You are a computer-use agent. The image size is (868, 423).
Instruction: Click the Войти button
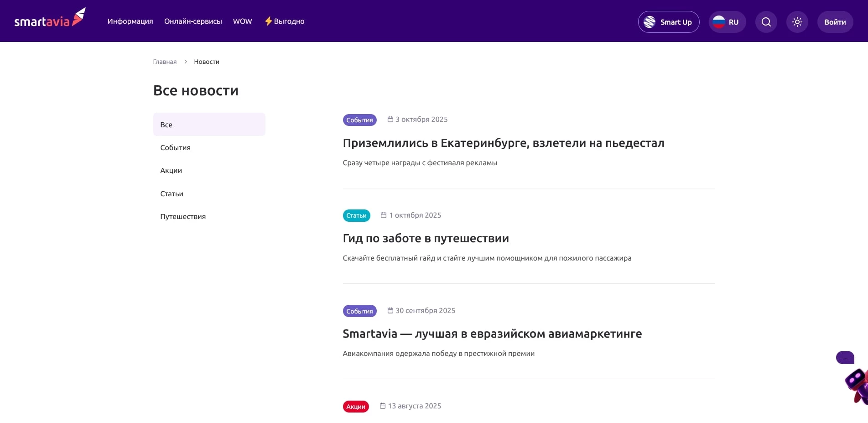[x=835, y=21]
